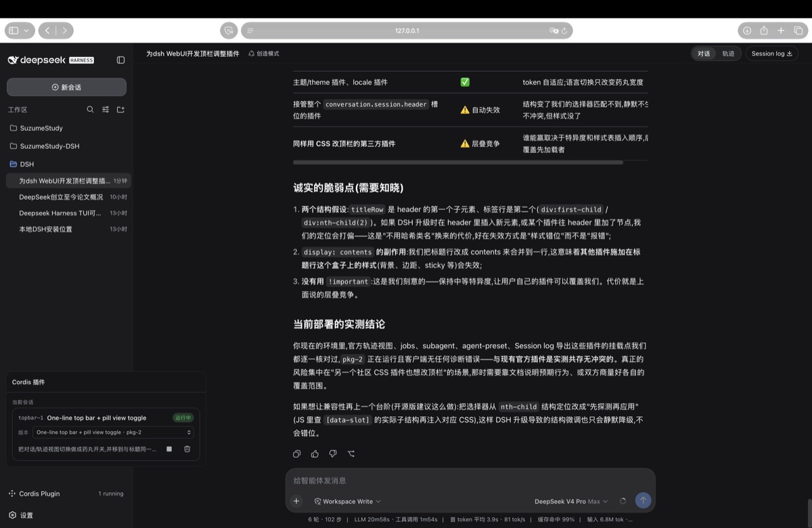812x528 pixels.
Task: Open page translate icon in address bar
Action: (x=554, y=30)
